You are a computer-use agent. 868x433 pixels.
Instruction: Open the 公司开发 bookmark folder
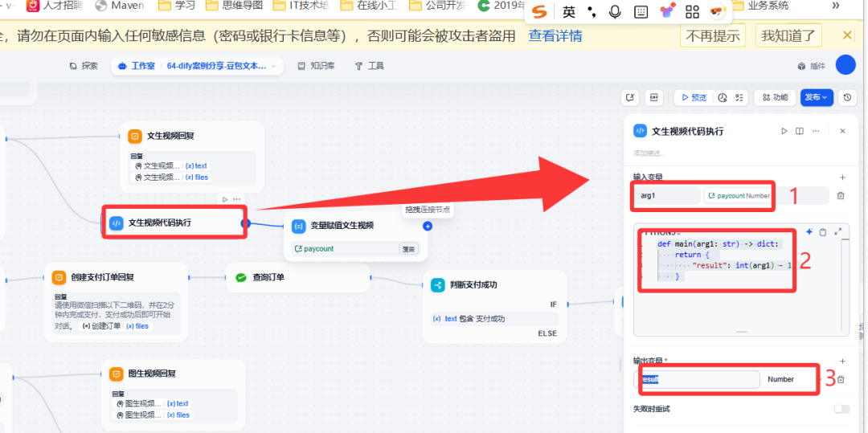[x=438, y=6]
